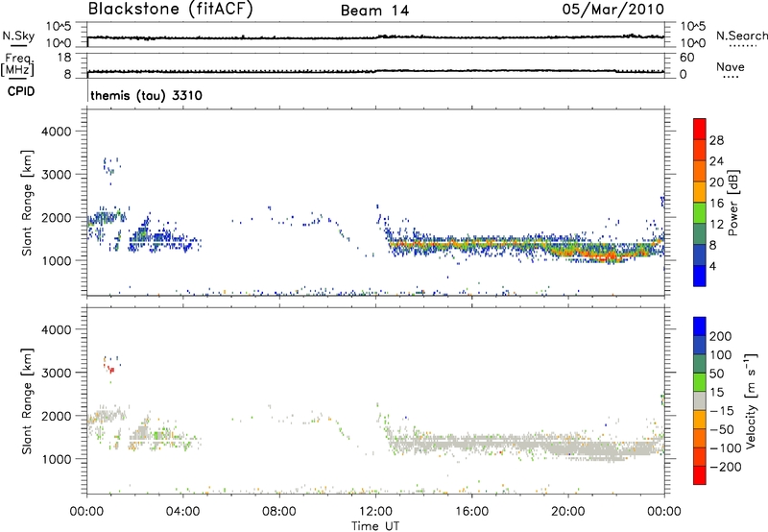Click the 08:00 time tick label

(x=278, y=512)
